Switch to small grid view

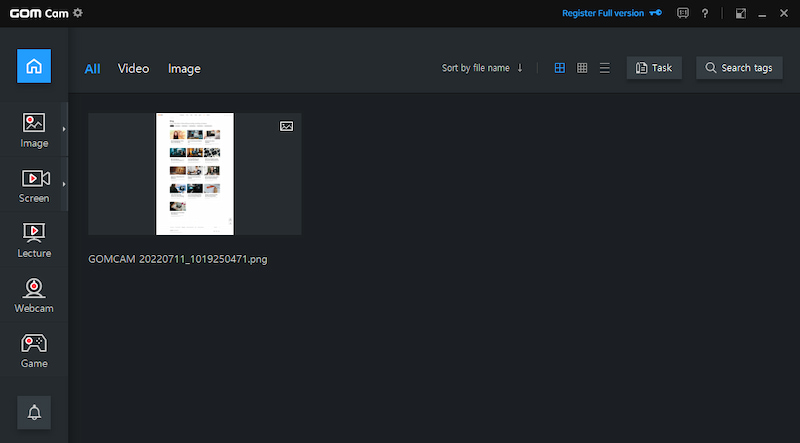coord(582,68)
